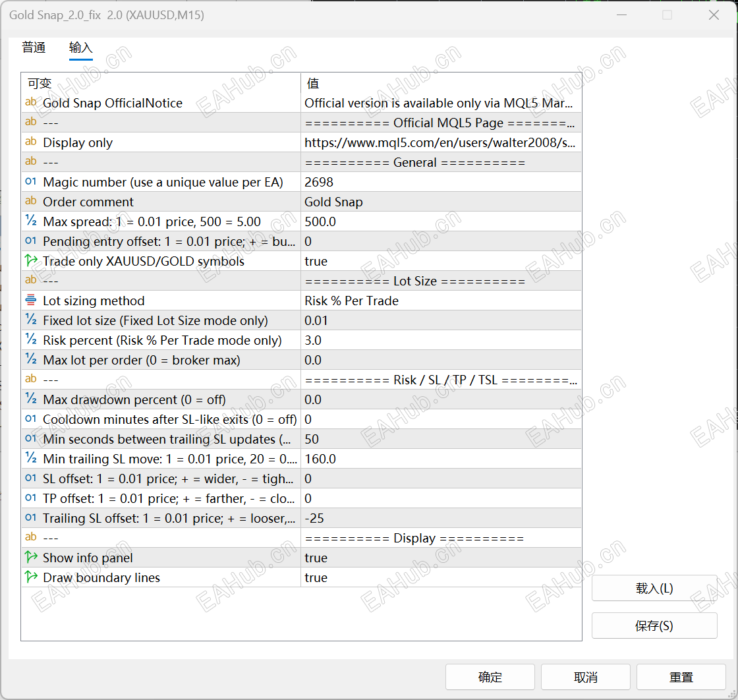Click the integer icon beside Magic number
Image resolution: width=738 pixels, height=700 pixels.
(x=30, y=182)
